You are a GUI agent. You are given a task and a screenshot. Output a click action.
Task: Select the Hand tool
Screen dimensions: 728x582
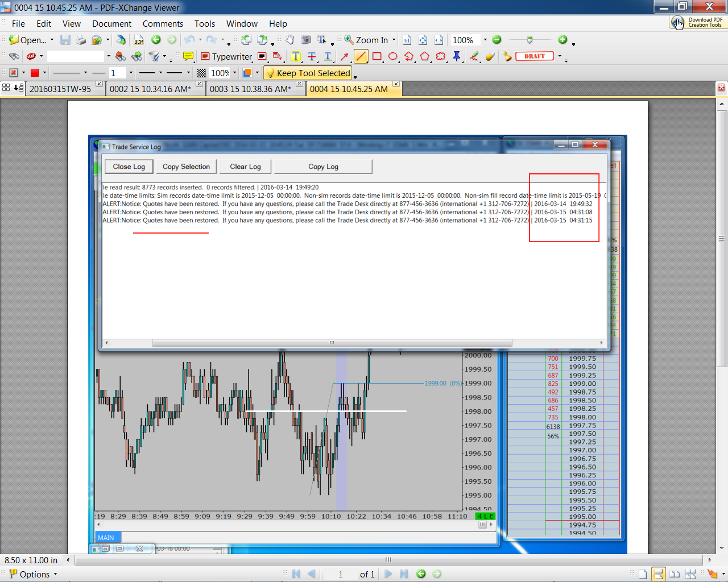click(x=290, y=40)
